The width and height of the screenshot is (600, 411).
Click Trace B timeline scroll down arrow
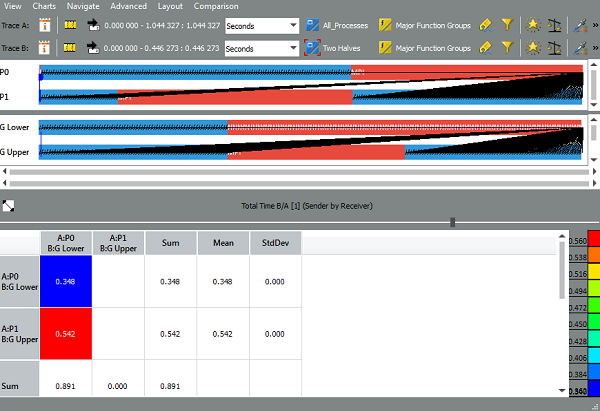(593, 160)
